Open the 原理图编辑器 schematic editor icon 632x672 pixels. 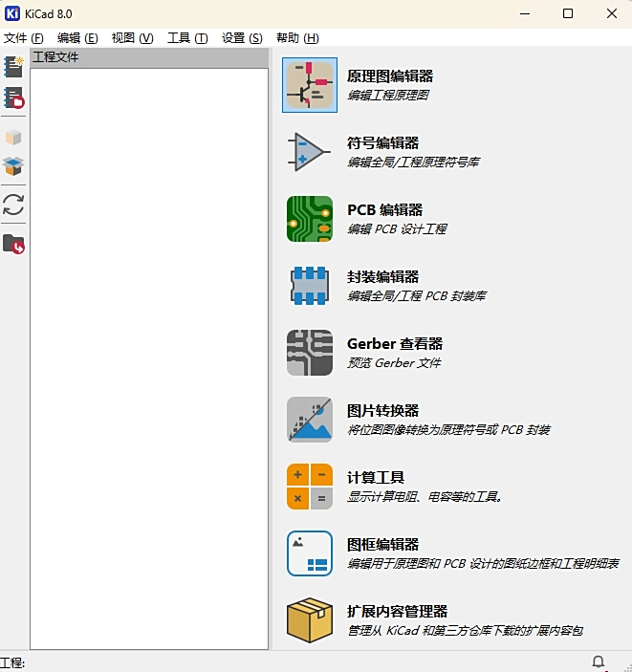click(310, 85)
